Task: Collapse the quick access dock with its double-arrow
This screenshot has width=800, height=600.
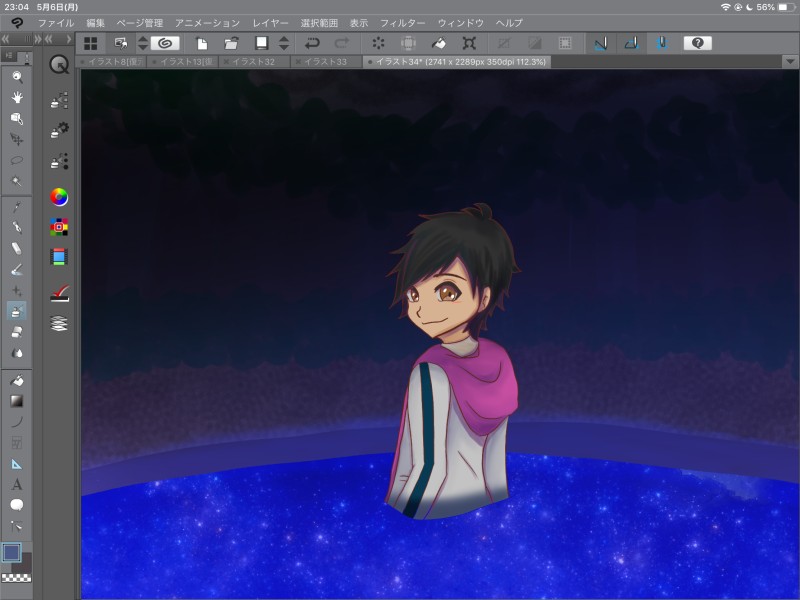Action: 48,39
